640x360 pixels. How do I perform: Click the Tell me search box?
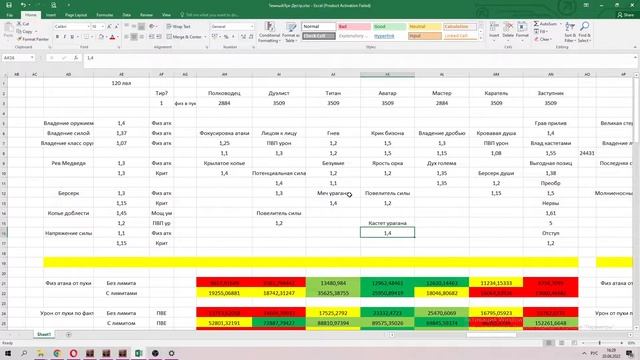click(213, 15)
